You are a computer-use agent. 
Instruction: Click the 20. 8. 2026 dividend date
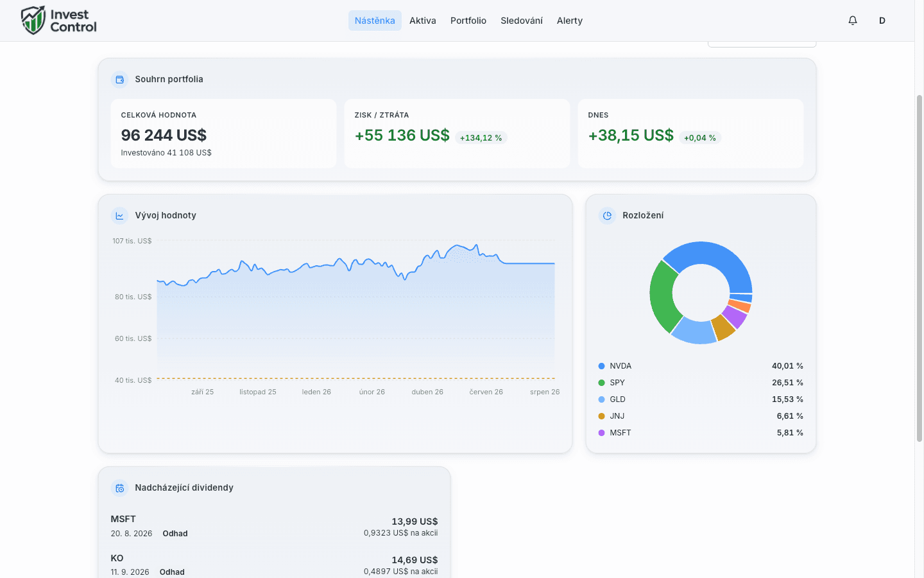tap(132, 534)
